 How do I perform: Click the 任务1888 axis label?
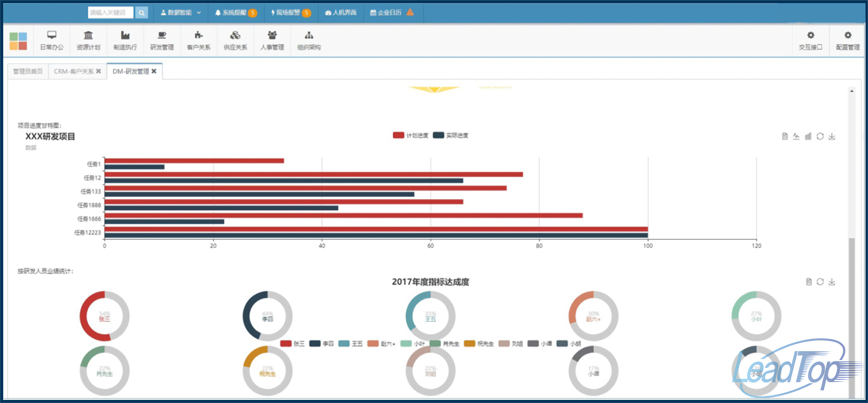(x=89, y=205)
